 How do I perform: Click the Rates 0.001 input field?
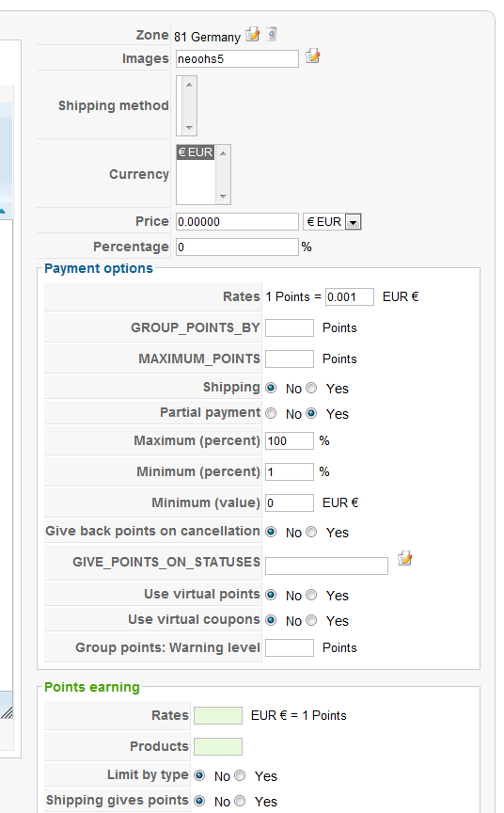click(x=350, y=297)
